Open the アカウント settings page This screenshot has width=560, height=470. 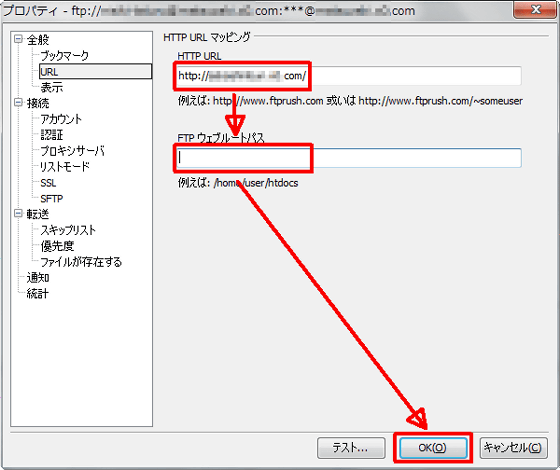[x=61, y=119]
